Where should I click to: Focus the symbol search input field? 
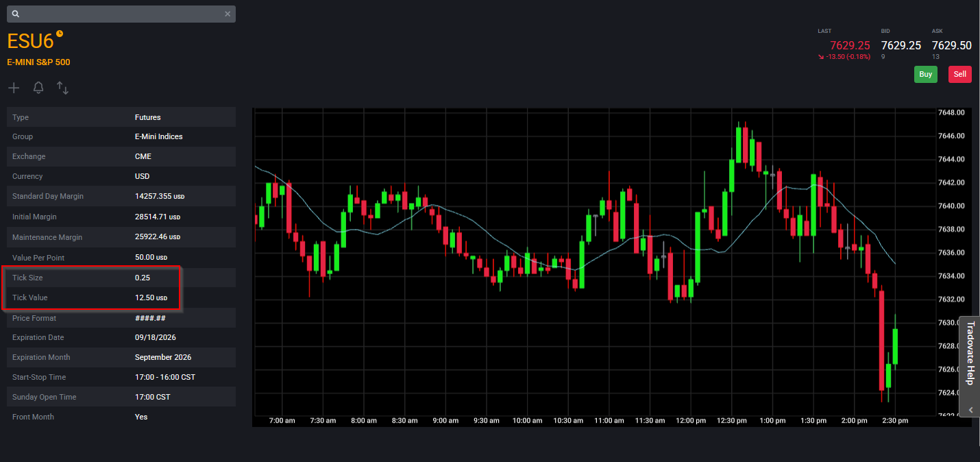121,14
